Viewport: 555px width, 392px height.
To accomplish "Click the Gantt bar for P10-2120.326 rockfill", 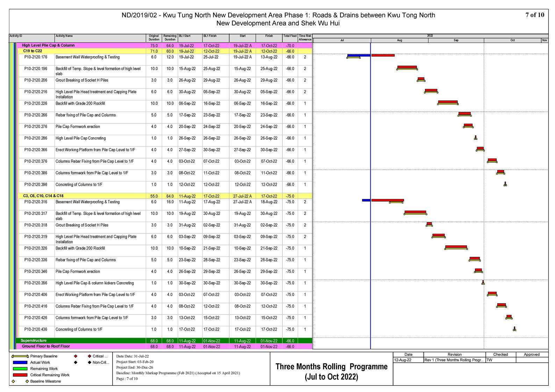I will [456, 247].
